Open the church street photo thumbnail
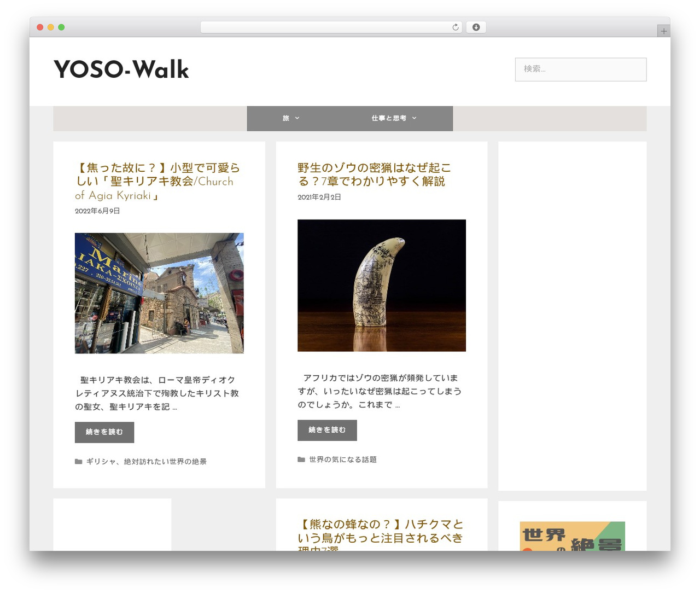 click(x=159, y=293)
